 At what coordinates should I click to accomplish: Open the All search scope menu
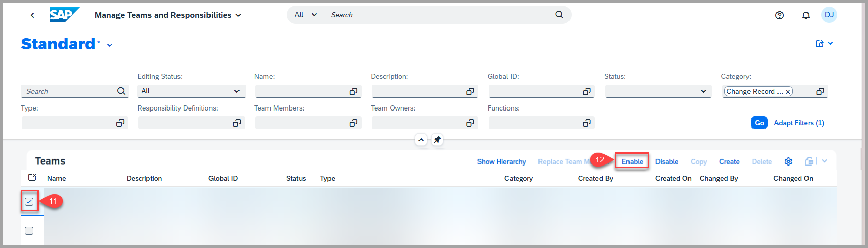(x=306, y=15)
